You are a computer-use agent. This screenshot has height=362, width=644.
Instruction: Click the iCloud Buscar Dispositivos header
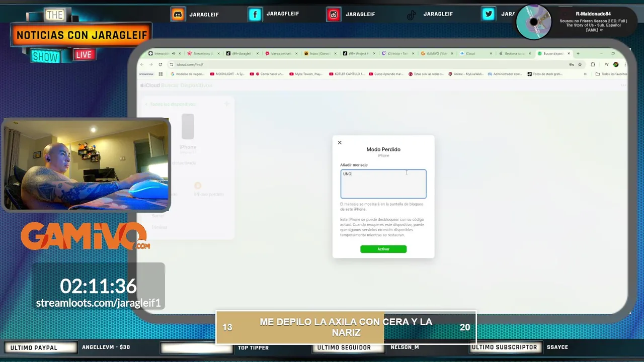tap(177, 85)
